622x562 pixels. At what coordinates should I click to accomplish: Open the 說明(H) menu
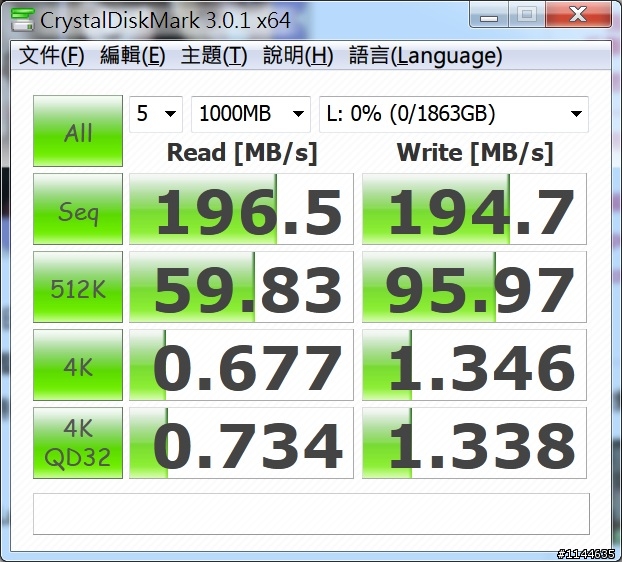tap(298, 55)
